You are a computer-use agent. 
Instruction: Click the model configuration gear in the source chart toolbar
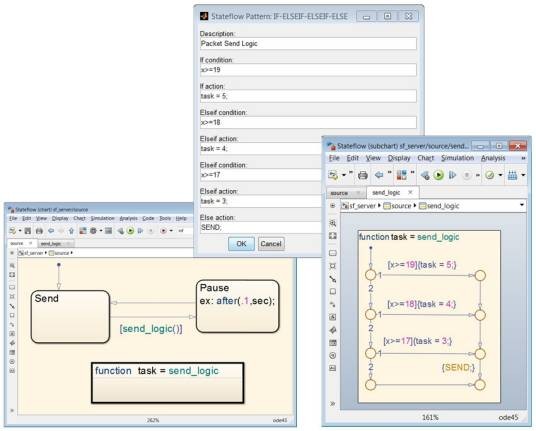pyautogui.click(x=93, y=231)
